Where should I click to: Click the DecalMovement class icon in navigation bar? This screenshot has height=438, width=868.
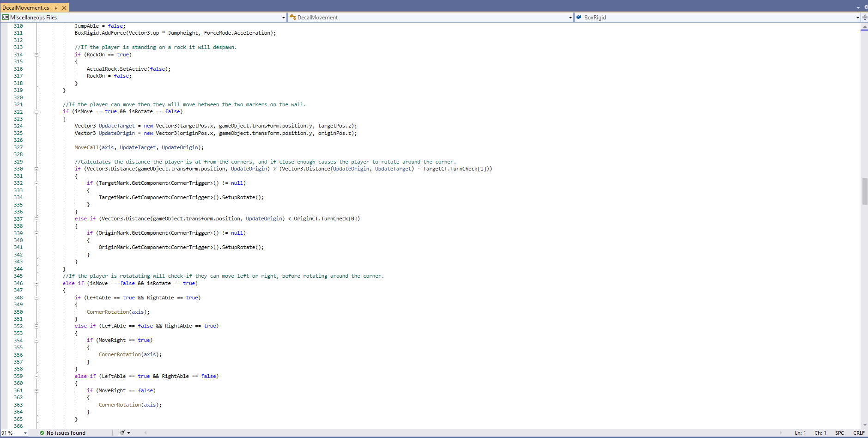[x=292, y=18]
